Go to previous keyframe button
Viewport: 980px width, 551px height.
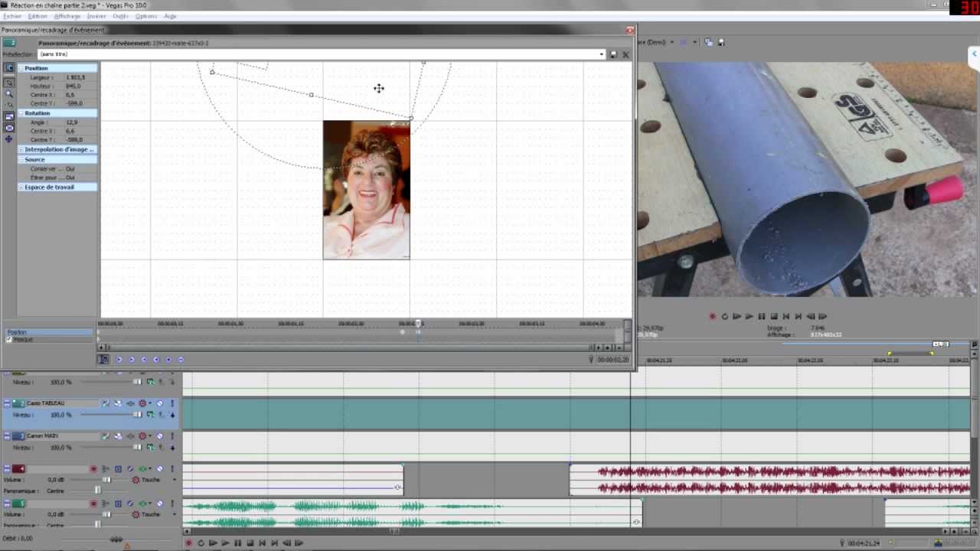coord(132,360)
